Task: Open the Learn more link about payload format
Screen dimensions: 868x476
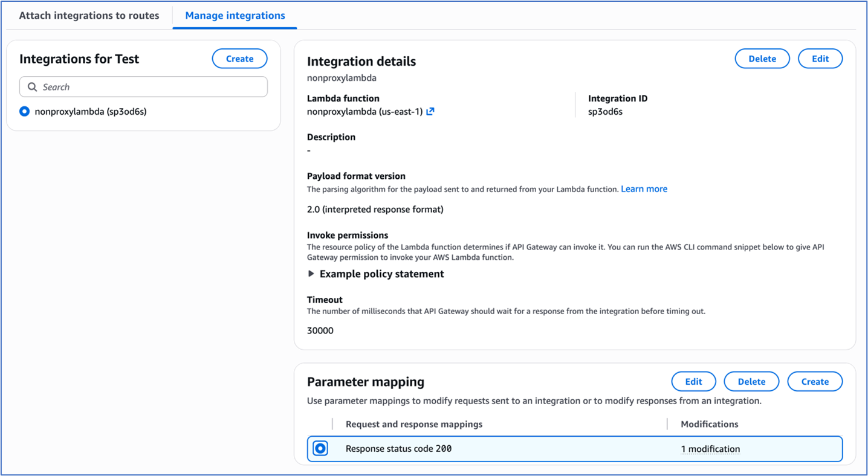Action: tap(644, 188)
